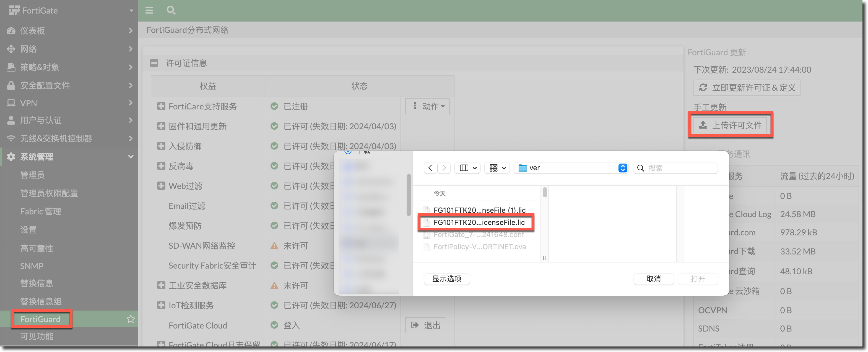868x352 pixels.
Task: Expand 入侵防御 row plus box
Action: click(x=161, y=146)
